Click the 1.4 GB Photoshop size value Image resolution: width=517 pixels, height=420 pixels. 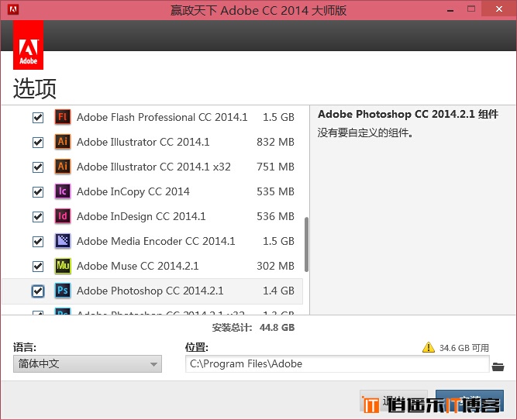coord(278,291)
